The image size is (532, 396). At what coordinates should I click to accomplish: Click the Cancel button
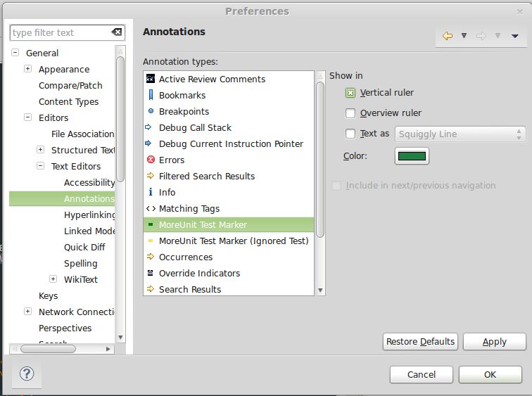click(x=421, y=374)
